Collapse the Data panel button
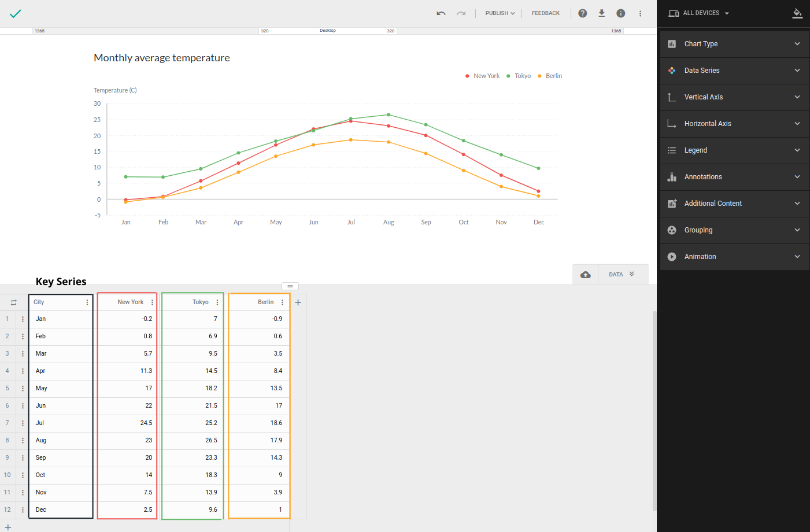 (x=622, y=275)
